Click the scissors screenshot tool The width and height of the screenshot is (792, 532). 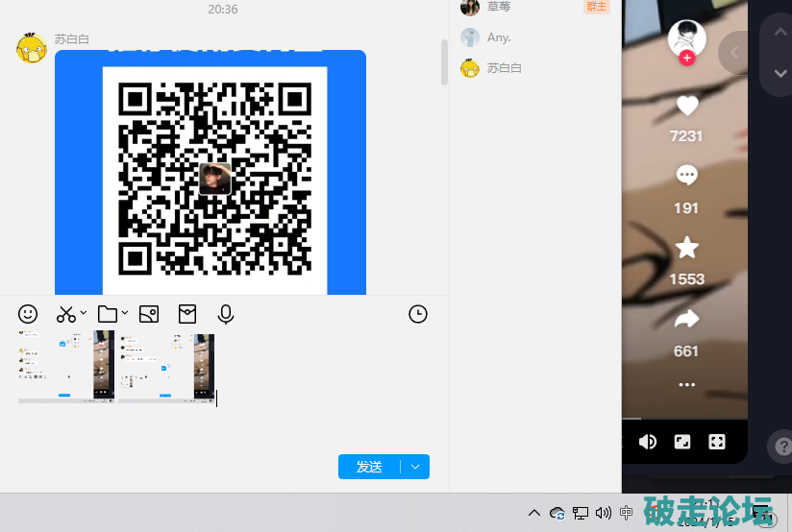point(65,314)
